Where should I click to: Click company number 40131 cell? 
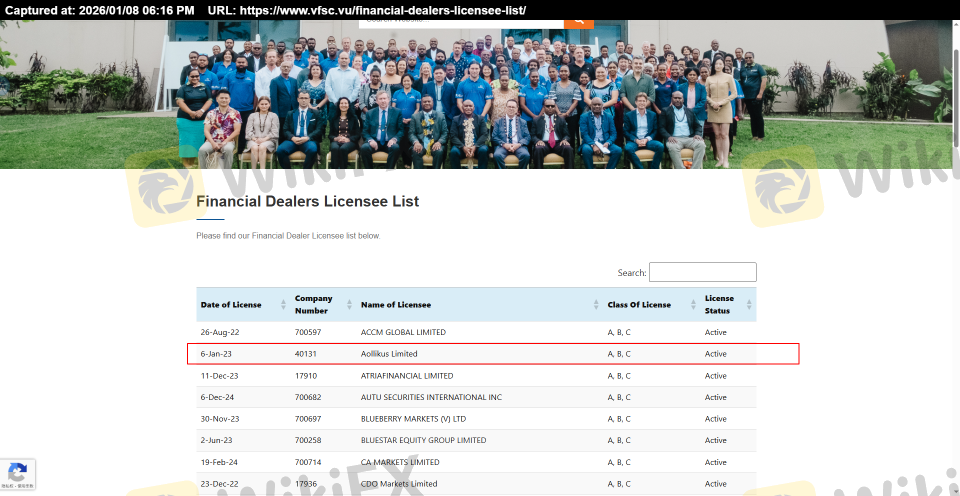click(305, 354)
